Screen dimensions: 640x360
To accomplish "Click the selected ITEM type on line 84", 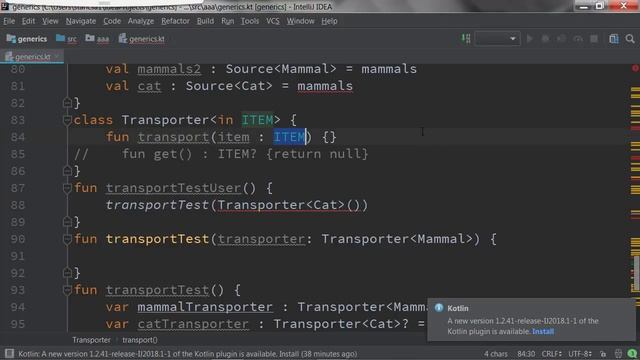I will pyautogui.click(x=289, y=137).
